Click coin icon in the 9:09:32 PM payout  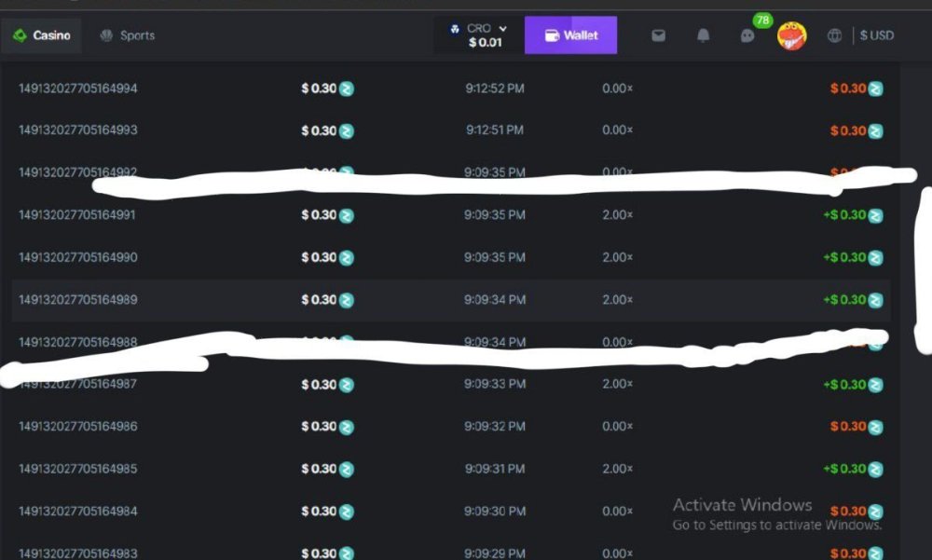[x=875, y=427]
